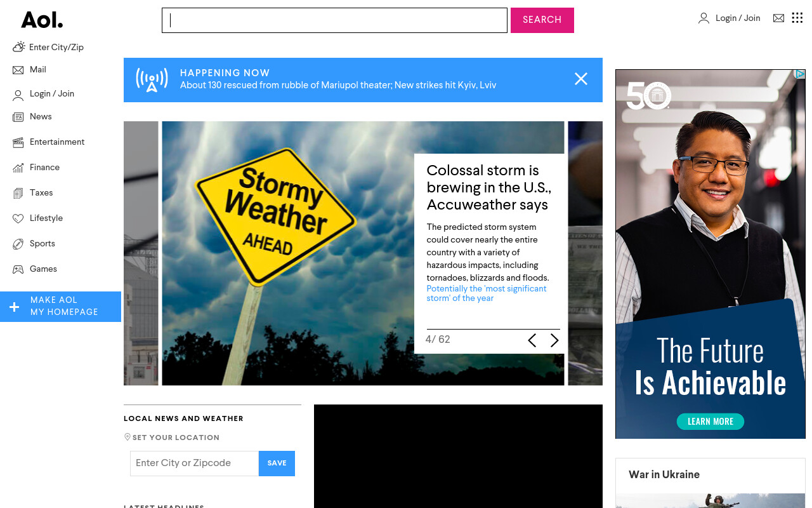Click the Aol. logo

point(42,20)
